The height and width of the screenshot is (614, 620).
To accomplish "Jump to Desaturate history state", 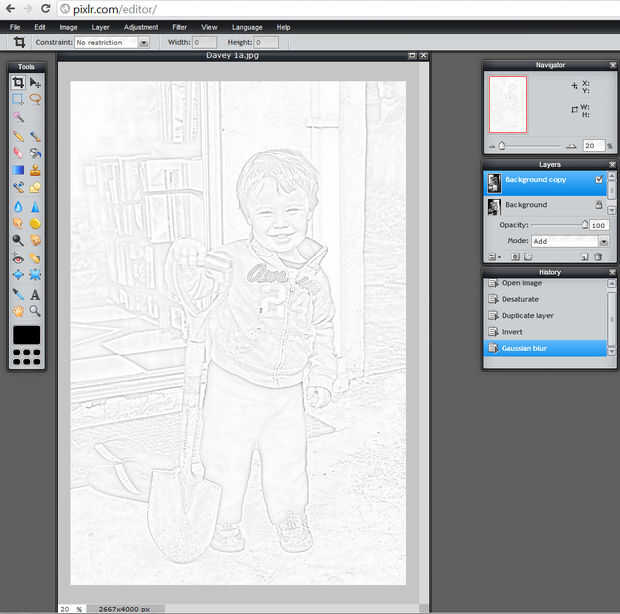I will [520, 299].
